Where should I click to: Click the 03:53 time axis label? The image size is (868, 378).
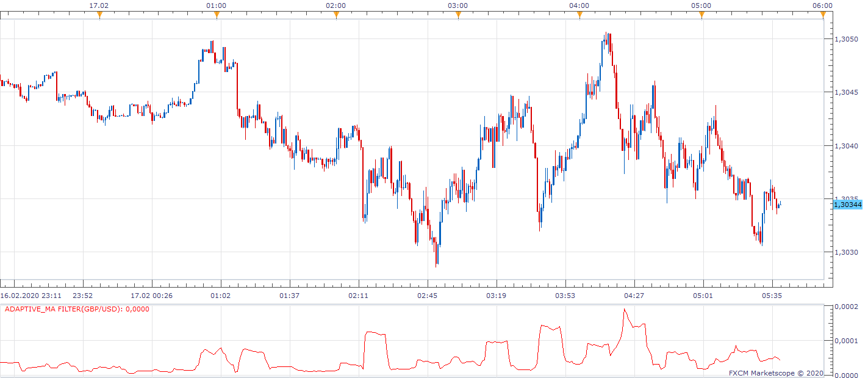click(x=565, y=296)
